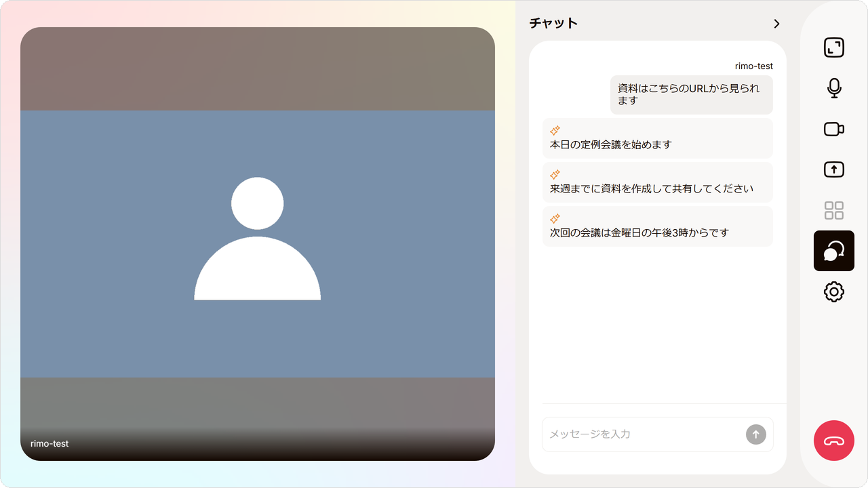The height and width of the screenshot is (488, 868).
Task: Click the fullscreen expand icon
Action: 833,47
